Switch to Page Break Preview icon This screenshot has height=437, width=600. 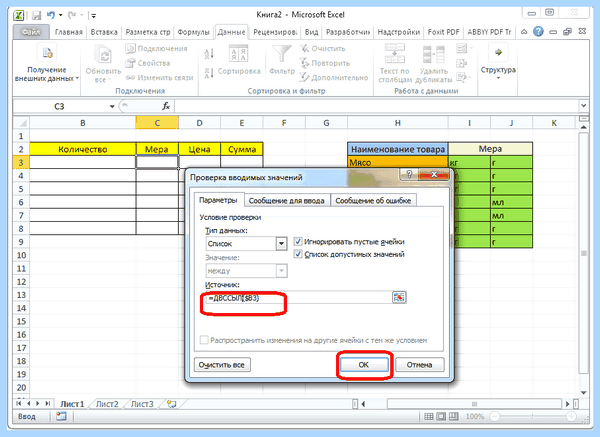454,416
